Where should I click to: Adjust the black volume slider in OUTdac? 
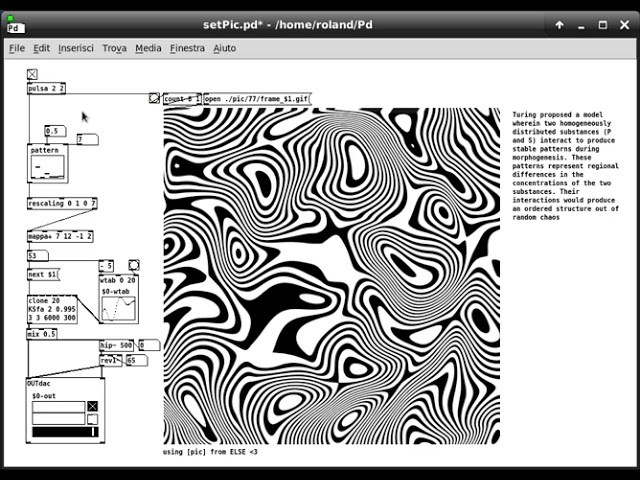pos(65,432)
